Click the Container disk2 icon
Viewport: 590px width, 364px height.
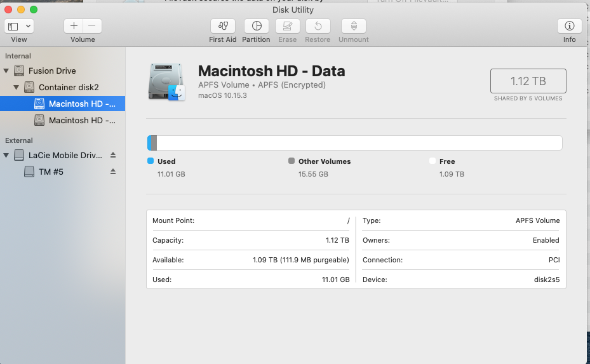29,87
